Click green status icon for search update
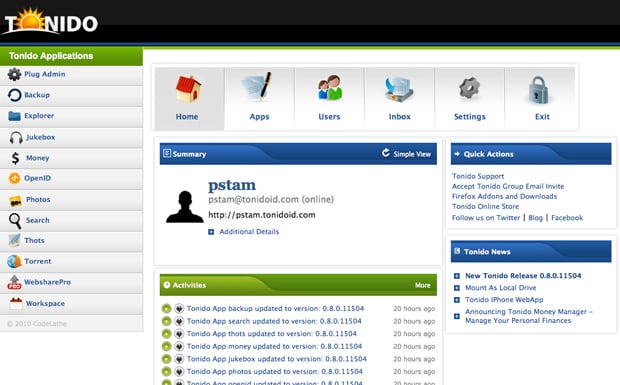The height and width of the screenshot is (385, 620). [x=166, y=321]
